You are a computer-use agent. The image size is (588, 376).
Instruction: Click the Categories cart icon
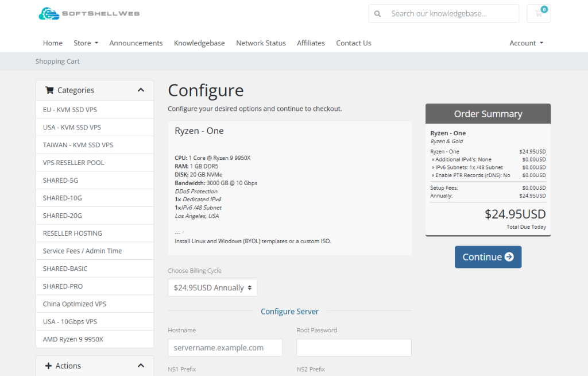click(x=49, y=90)
